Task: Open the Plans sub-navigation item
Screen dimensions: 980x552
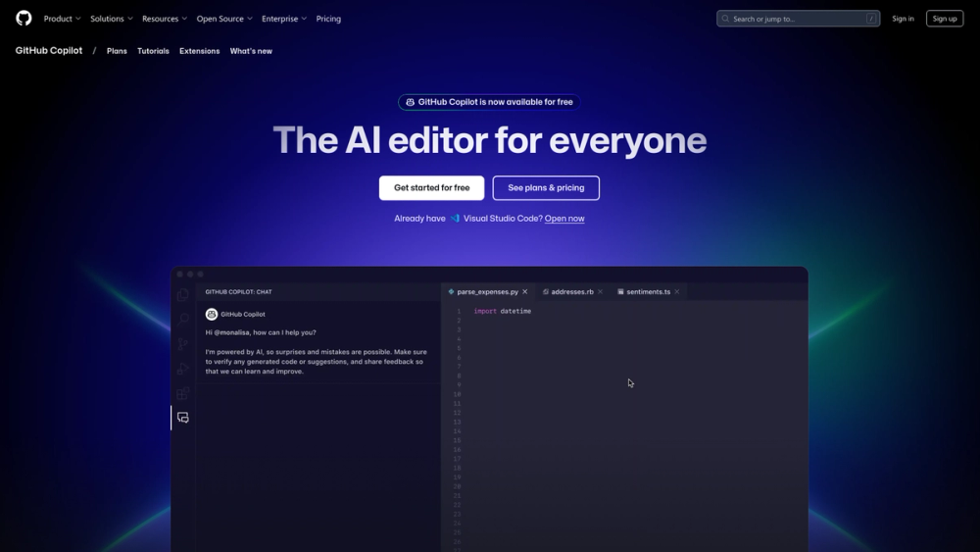Action: coord(117,51)
